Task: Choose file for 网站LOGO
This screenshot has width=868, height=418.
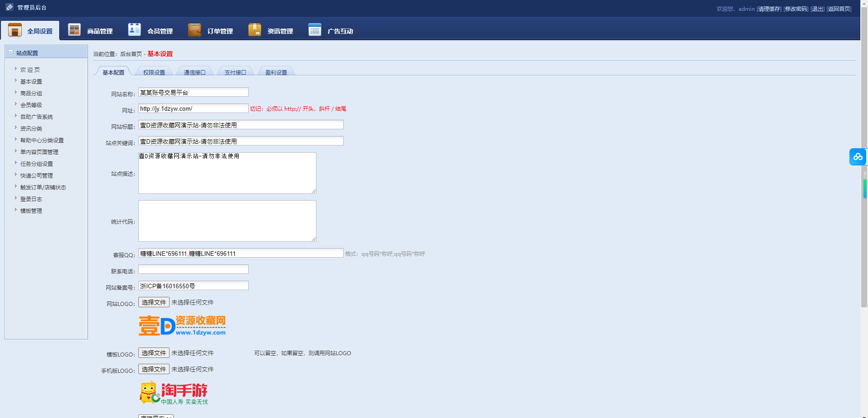Action: [x=154, y=302]
